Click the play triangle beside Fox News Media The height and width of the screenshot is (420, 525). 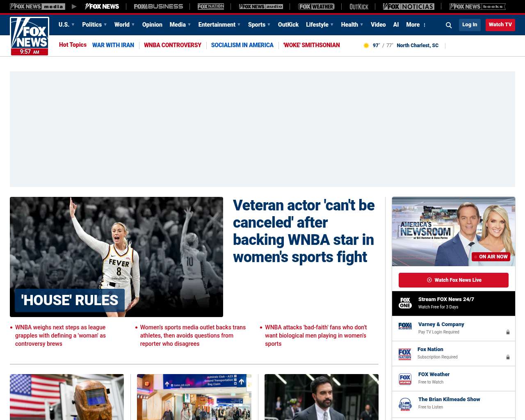[74, 7]
